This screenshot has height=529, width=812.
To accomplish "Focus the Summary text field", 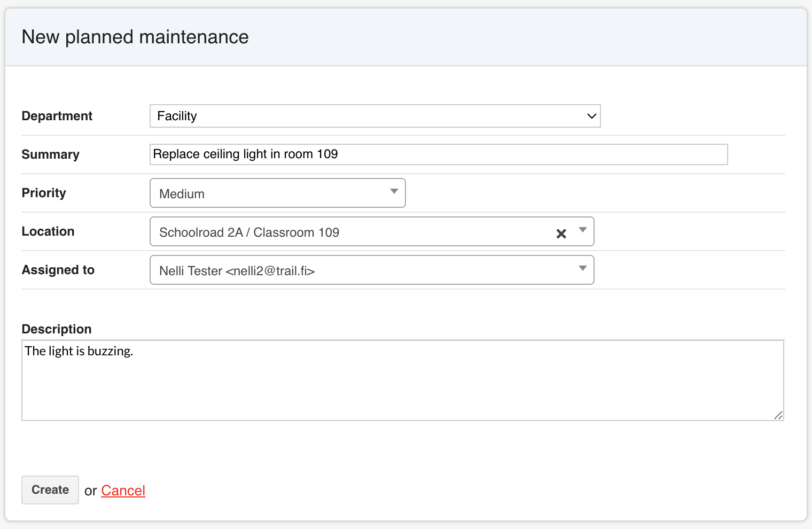I will point(438,154).
